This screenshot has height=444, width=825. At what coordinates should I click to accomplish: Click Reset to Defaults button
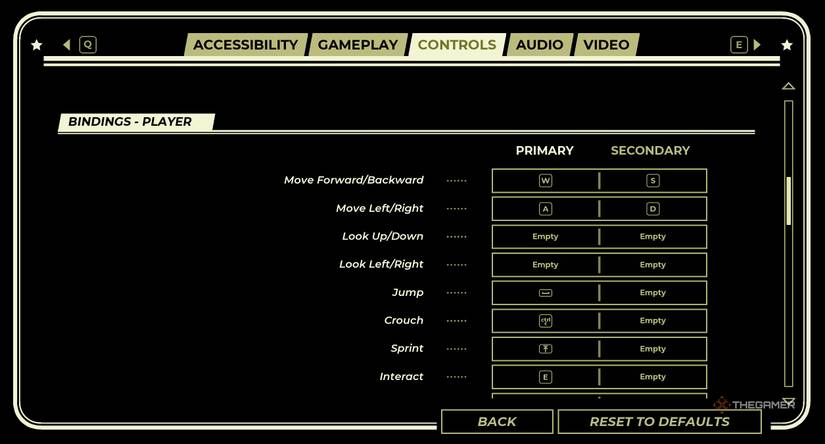pyautogui.click(x=659, y=422)
